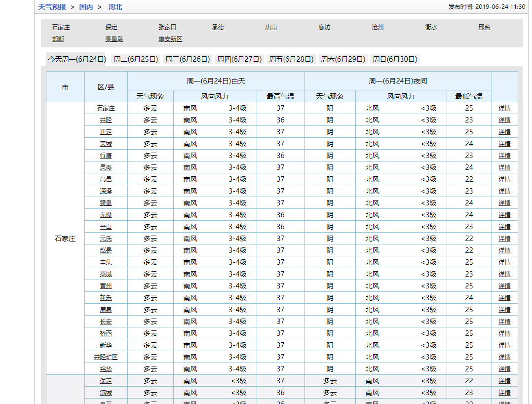View 详情 for 石家庄 row
Screen dimensions: 532x404
(504, 108)
